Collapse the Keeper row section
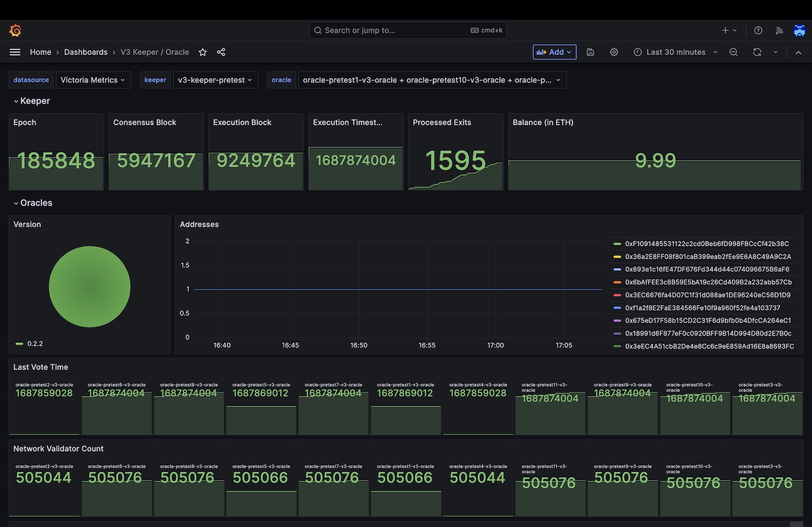The width and height of the screenshot is (812, 527). [x=31, y=101]
